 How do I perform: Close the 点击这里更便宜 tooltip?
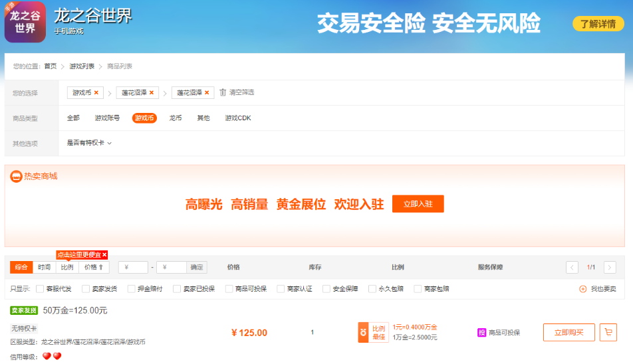point(104,255)
